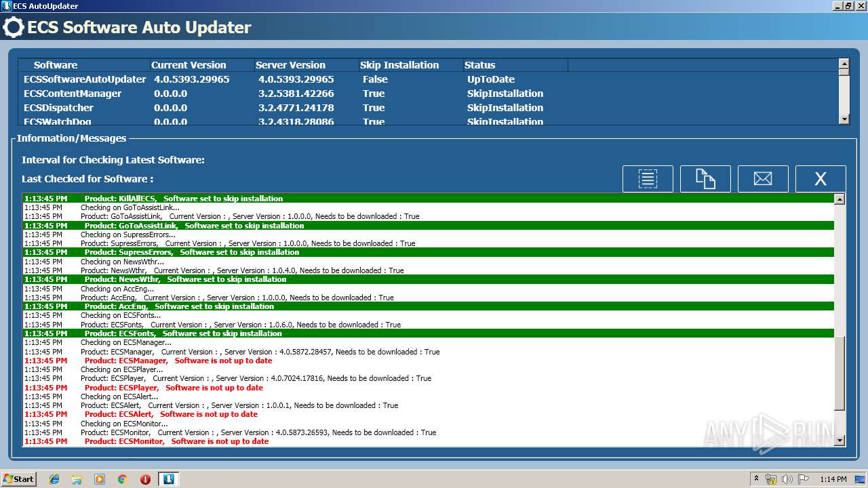The width and height of the screenshot is (868, 488).
Task: Click the 'Product: SupressErrors' green log line
Action: pos(429,252)
